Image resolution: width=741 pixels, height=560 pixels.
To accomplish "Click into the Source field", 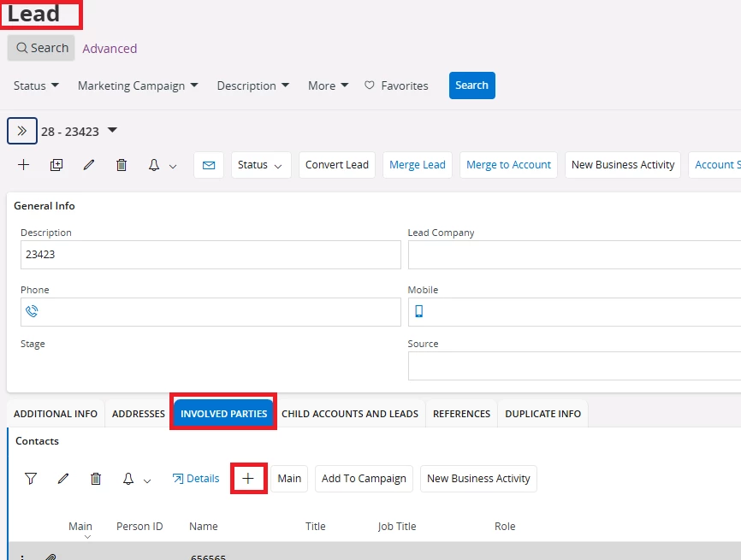I will (x=574, y=365).
